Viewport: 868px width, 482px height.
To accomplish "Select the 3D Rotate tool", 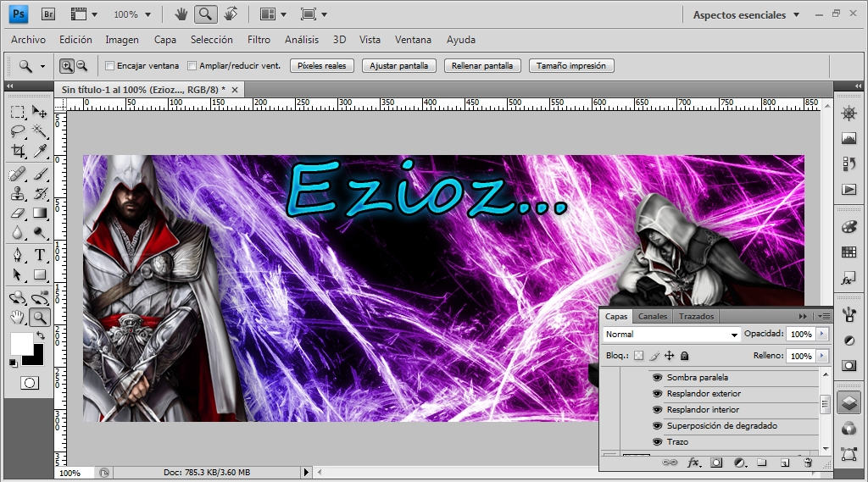I will click(x=18, y=297).
